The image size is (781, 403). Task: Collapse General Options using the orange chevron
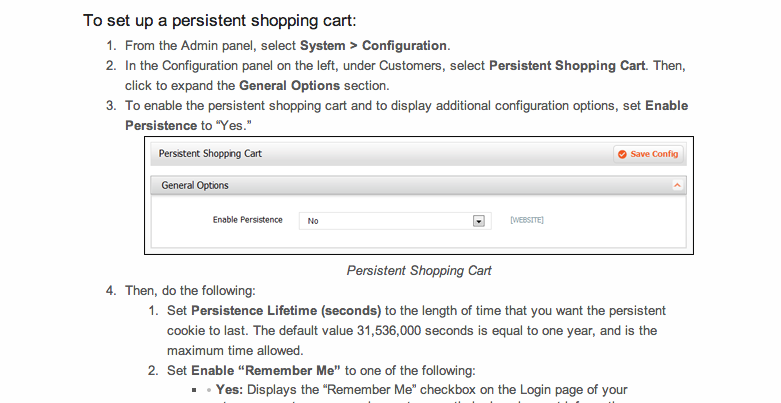(677, 185)
